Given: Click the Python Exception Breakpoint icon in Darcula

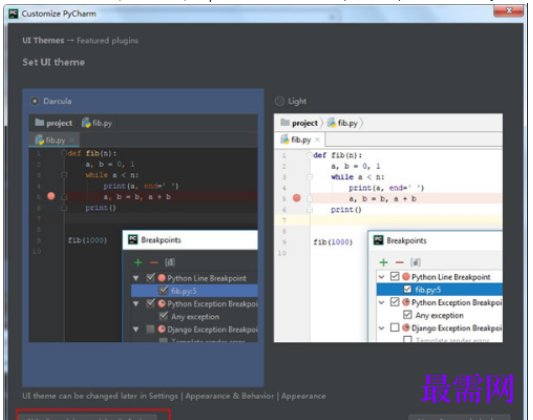Looking at the screenshot, I should tap(162, 303).
